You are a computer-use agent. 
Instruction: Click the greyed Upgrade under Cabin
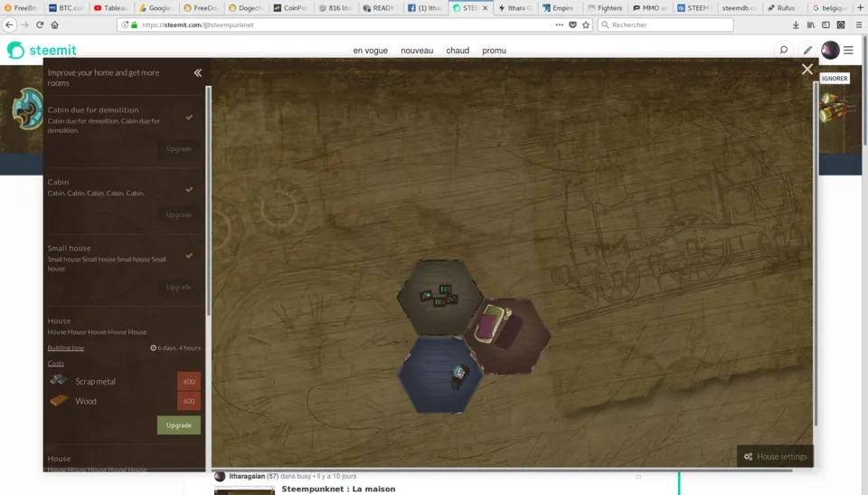point(179,214)
